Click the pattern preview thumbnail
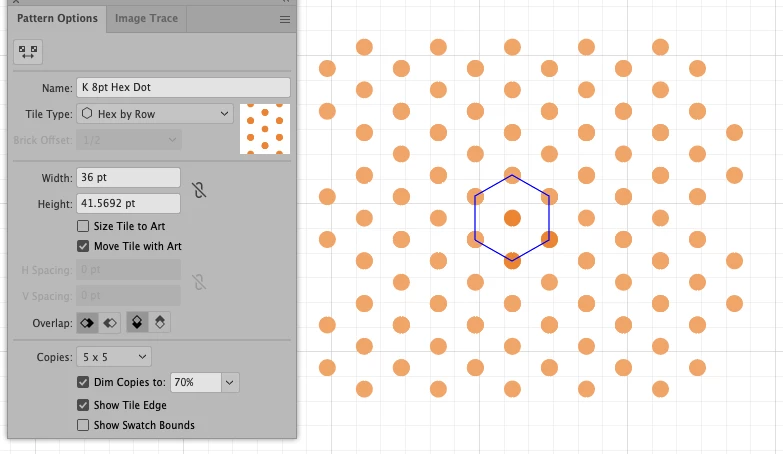Viewport: 783px width, 454px height. point(265,129)
